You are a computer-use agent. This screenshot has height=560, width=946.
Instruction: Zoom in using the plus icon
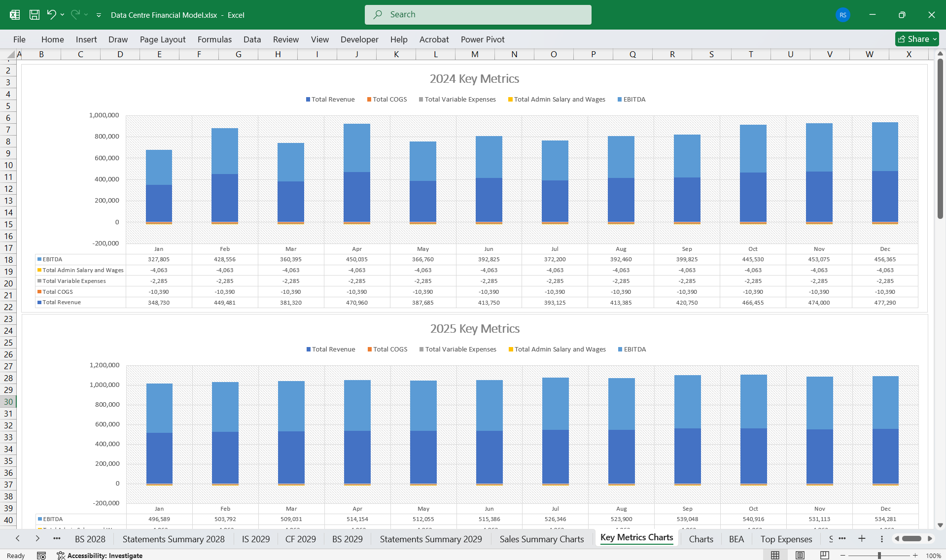tap(914, 555)
